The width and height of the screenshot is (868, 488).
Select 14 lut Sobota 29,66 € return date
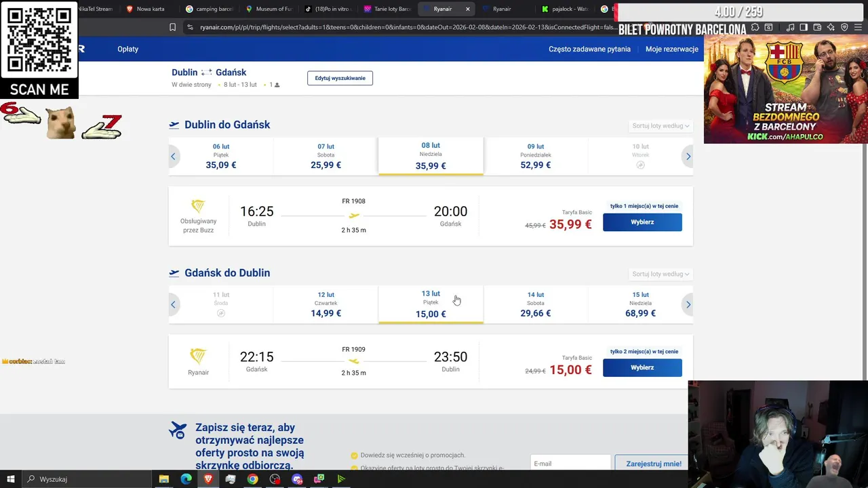click(x=536, y=304)
